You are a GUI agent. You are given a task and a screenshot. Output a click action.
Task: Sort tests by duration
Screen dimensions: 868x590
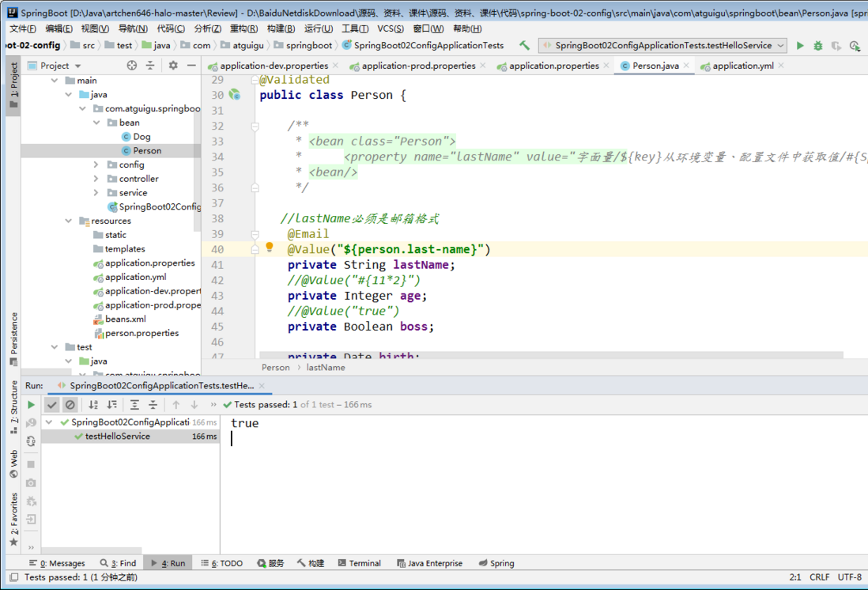(x=112, y=405)
